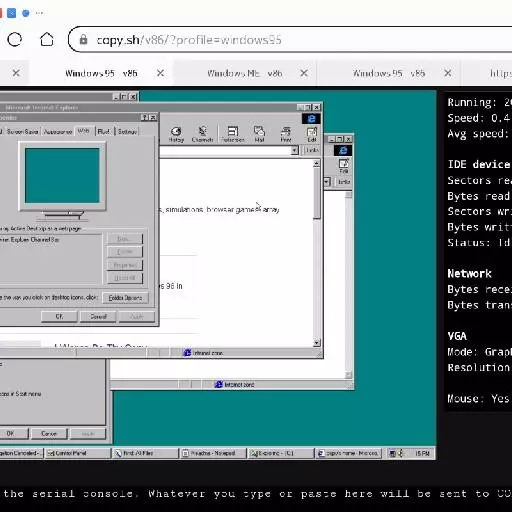Select the Web tab in Display Properties
This screenshot has height=512, width=512.
84,131
